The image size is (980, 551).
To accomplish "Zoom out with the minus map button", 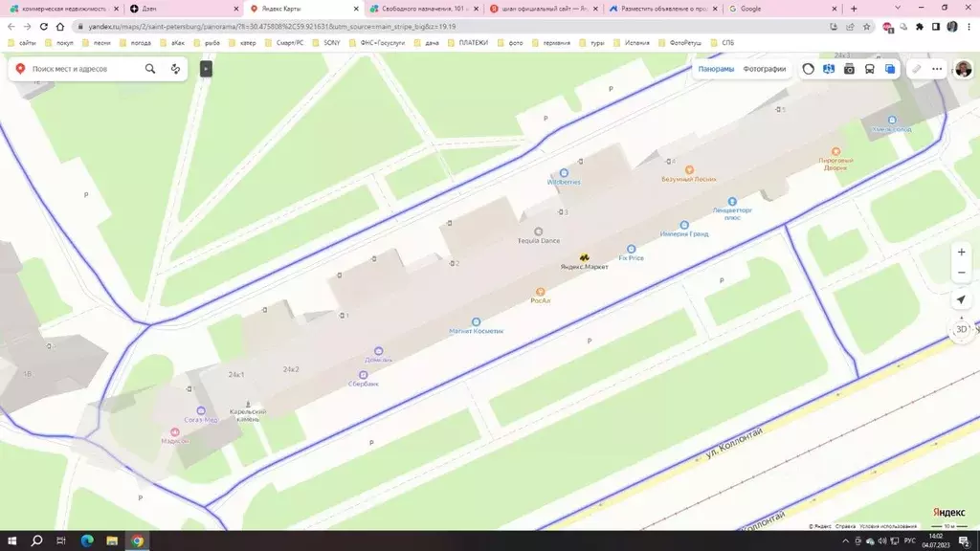I will tap(961, 273).
